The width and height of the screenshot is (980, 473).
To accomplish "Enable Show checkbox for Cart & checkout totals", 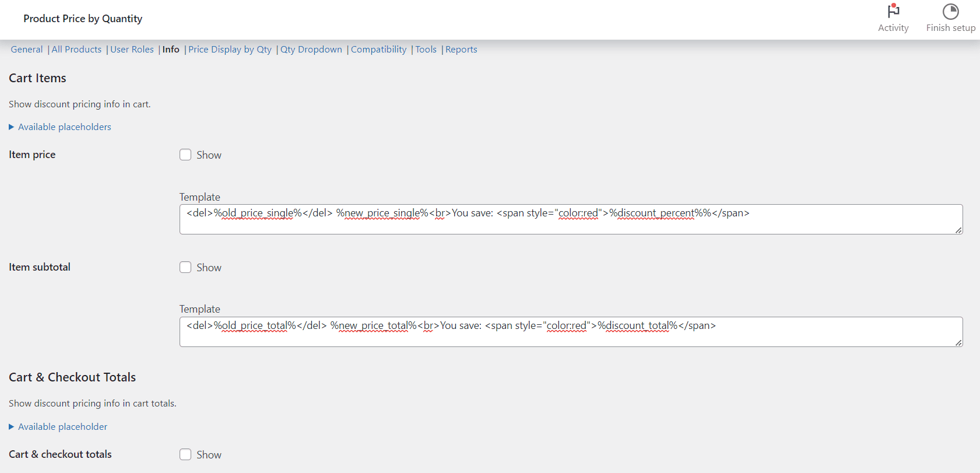I will tap(185, 454).
